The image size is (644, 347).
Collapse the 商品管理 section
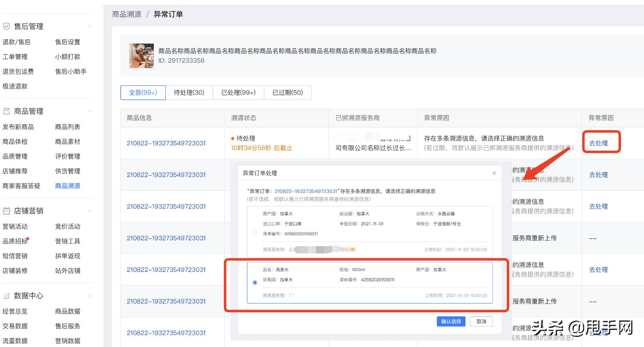point(90,111)
